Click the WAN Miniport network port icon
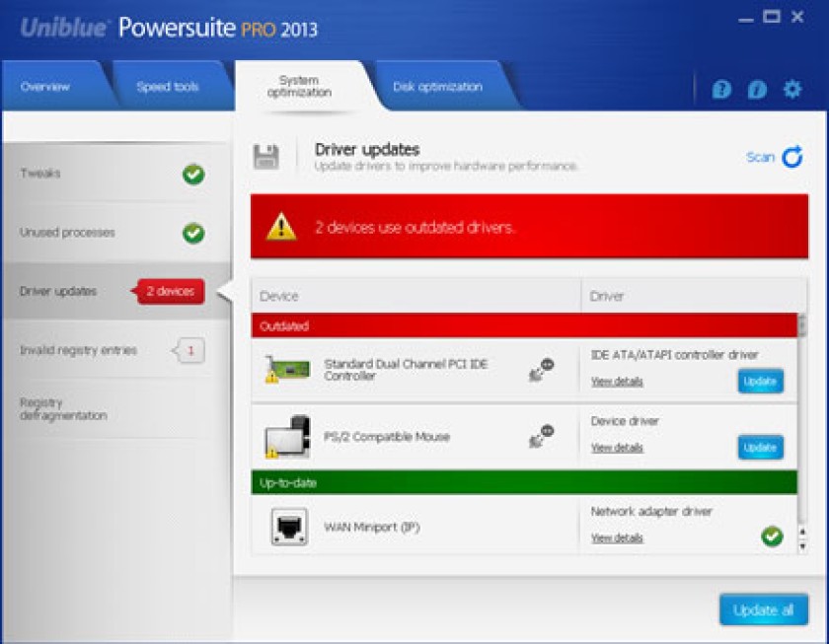 pos(288,527)
